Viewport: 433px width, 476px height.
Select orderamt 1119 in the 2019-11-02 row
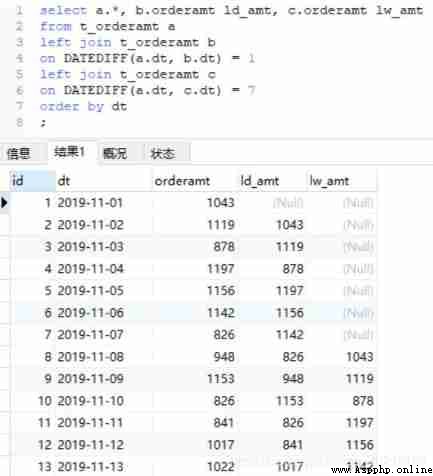(x=221, y=225)
